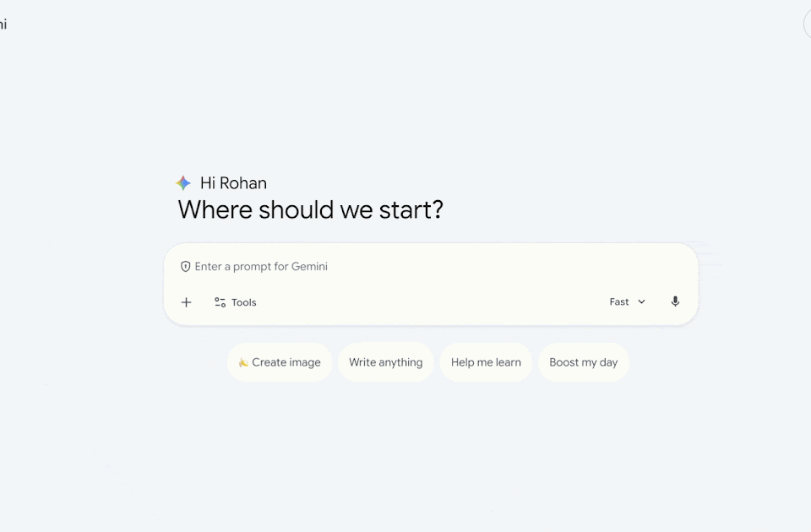Screen dimensions: 811x532
Task: Click the word Gemini in the prompt placeholder
Action: pos(309,267)
